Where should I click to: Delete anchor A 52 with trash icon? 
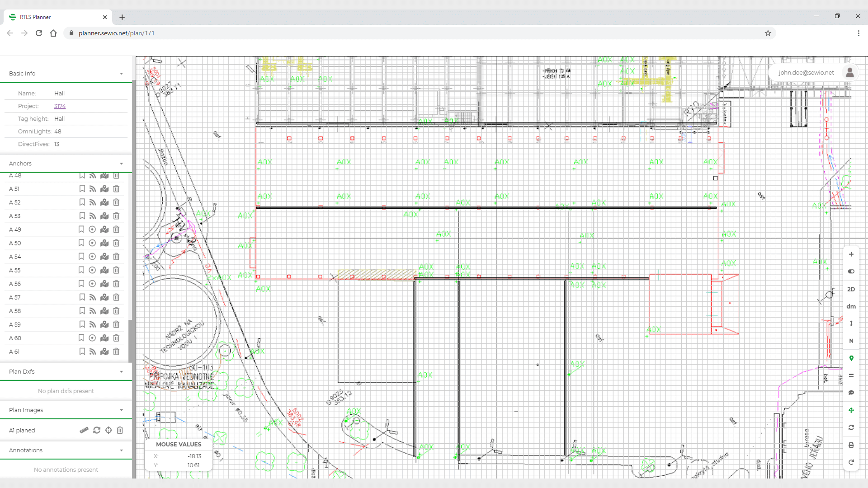116,202
